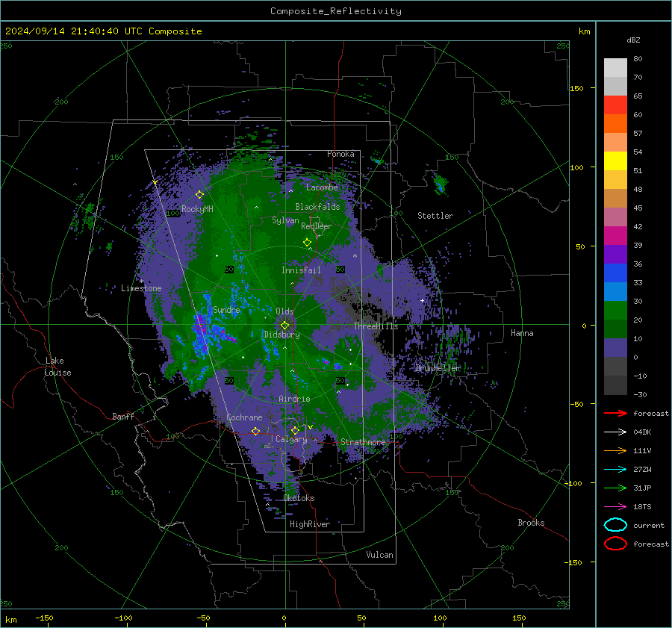Click the purple 36-39 dBZ swatch
The width and height of the screenshot is (672, 628).
pos(615,255)
